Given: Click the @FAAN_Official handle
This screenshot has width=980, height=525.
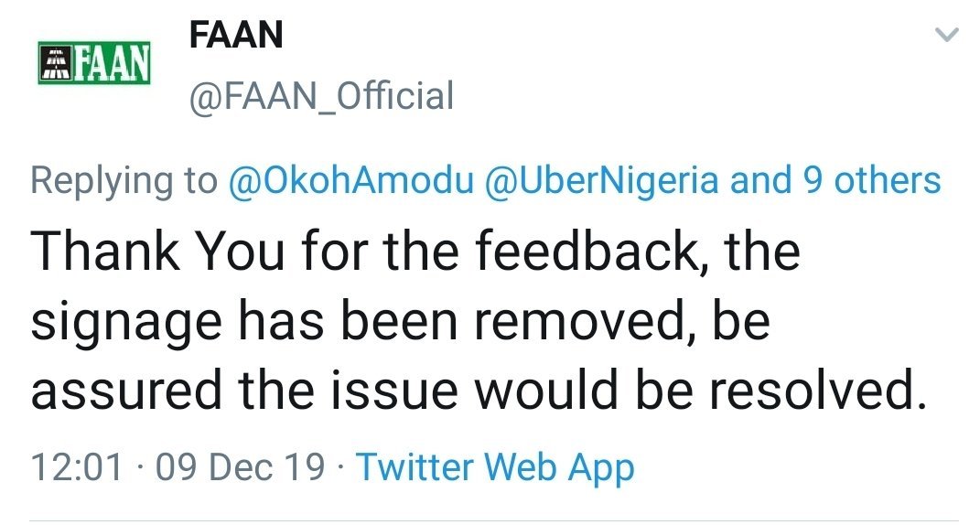Looking at the screenshot, I should click(320, 95).
